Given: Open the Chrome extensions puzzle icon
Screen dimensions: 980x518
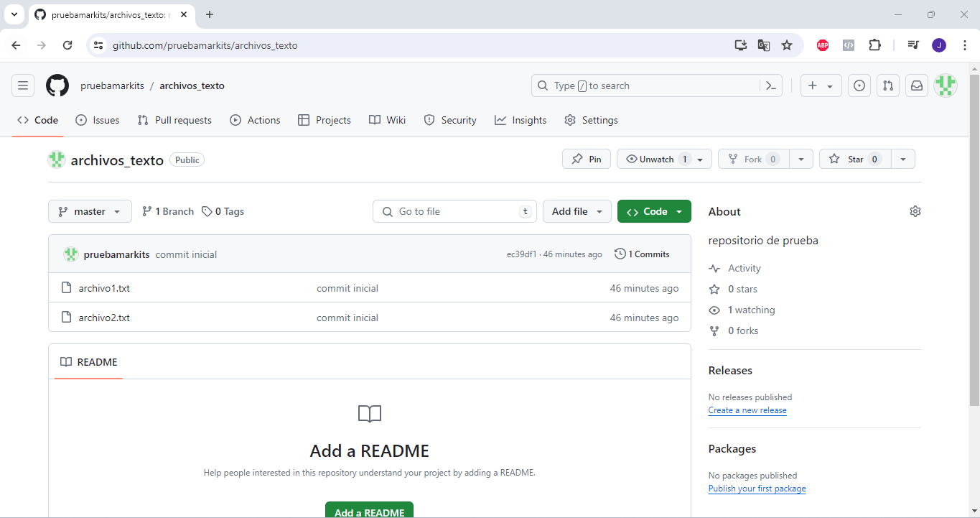Looking at the screenshot, I should pos(874,45).
